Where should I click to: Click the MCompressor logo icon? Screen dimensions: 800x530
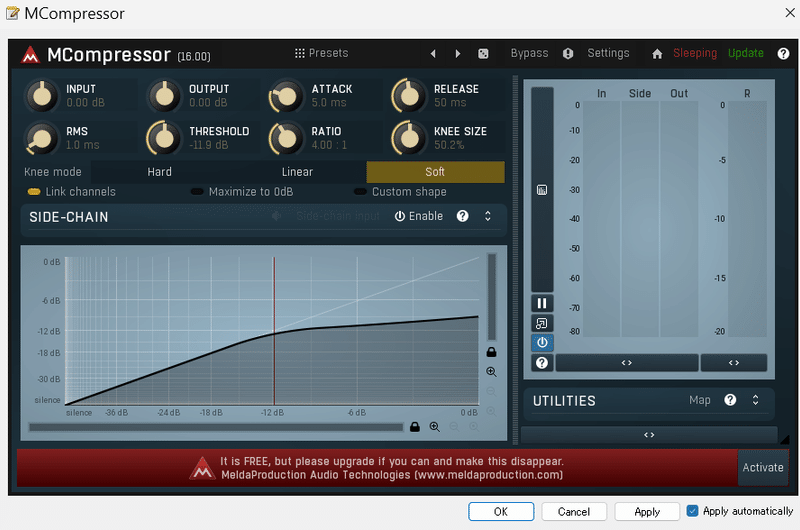pos(30,55)
